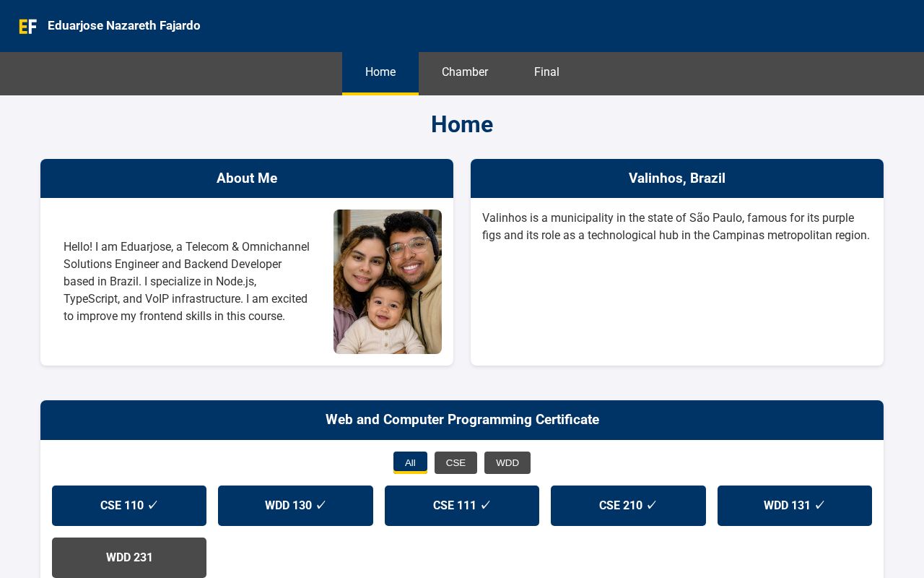Open the CSE 111 course card
The width and height of the screenshot is (924, 578).
tap(462, 506)
